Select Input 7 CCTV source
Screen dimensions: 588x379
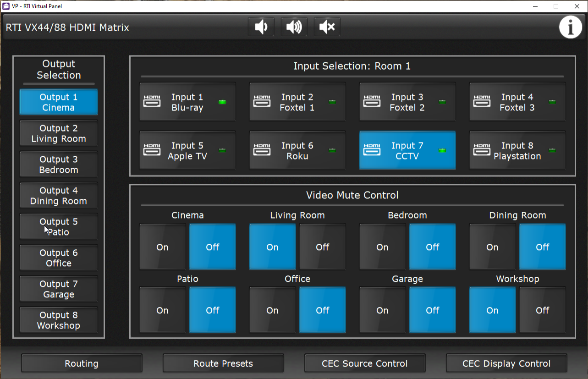point(407,150)
